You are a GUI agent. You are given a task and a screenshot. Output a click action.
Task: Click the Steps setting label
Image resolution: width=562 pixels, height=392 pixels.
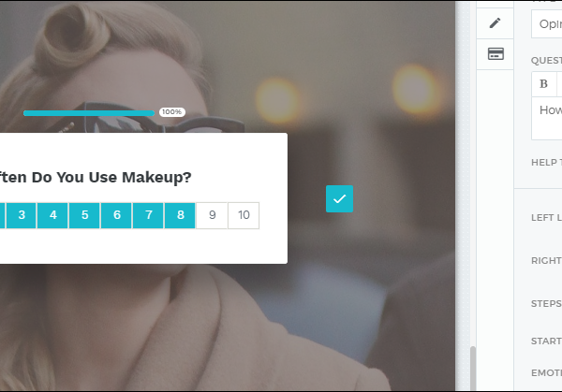coord(546,303)
